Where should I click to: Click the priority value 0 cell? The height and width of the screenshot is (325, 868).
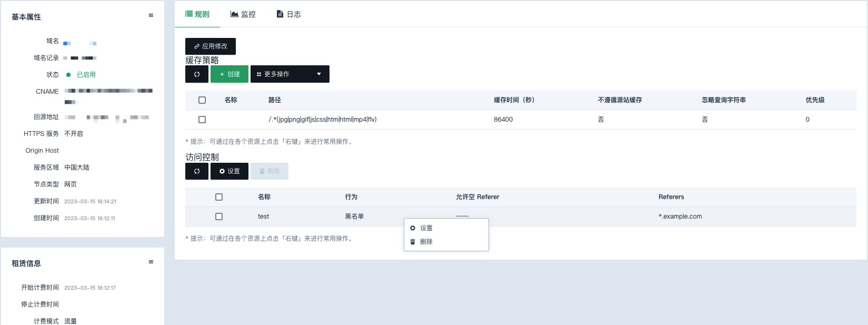coord(807,120)
